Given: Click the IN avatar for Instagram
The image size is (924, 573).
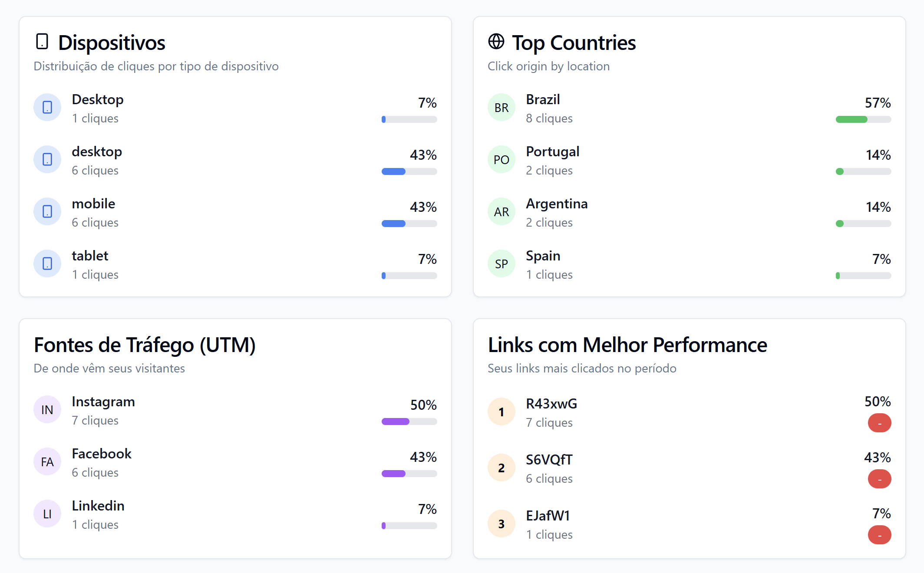Looking at the screenshot, I should (47, 409).
